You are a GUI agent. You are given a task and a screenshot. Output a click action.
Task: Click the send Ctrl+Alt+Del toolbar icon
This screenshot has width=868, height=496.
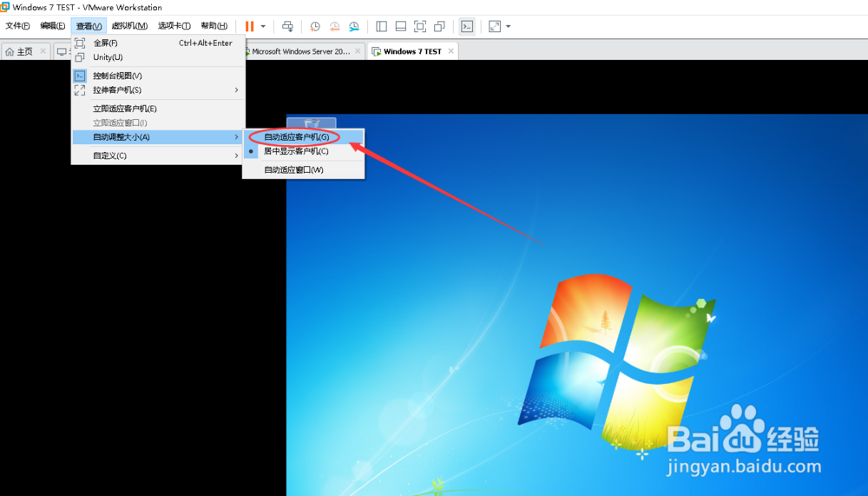(x=287, y=26)
